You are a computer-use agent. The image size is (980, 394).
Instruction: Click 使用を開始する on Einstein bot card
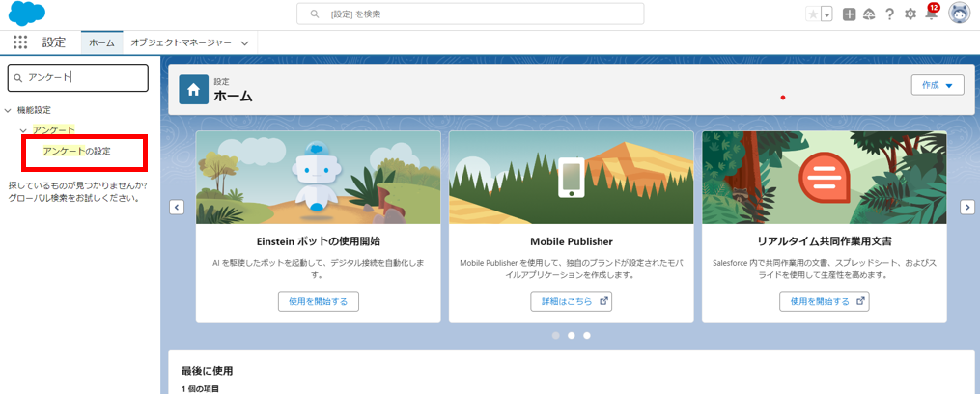tap(318, 301)
